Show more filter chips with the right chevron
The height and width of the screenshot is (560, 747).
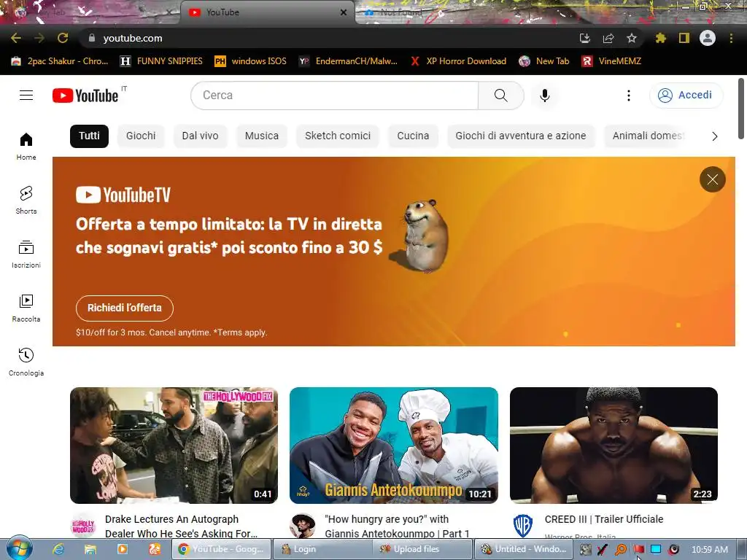[x=715, y=136]
